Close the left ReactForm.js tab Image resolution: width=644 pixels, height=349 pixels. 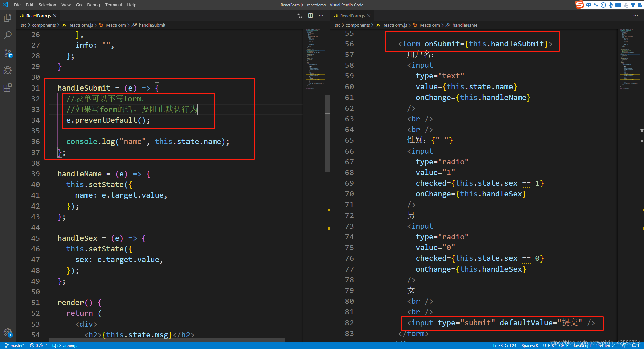tap(55, 16)
